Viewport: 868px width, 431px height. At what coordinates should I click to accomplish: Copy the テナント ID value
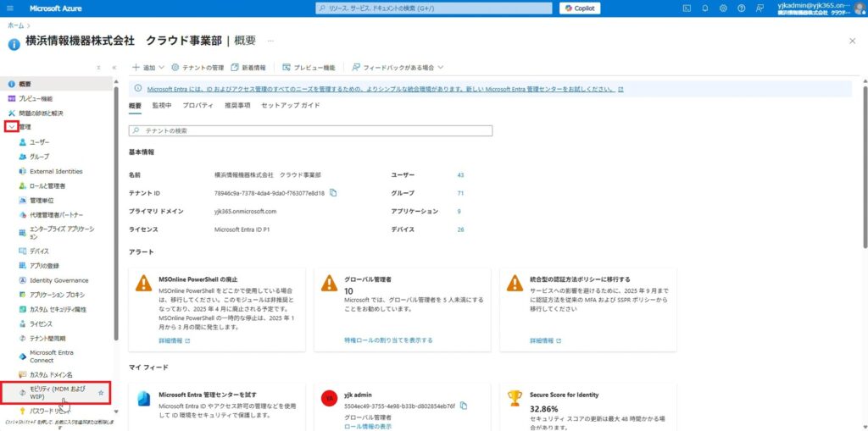[333, 193]
